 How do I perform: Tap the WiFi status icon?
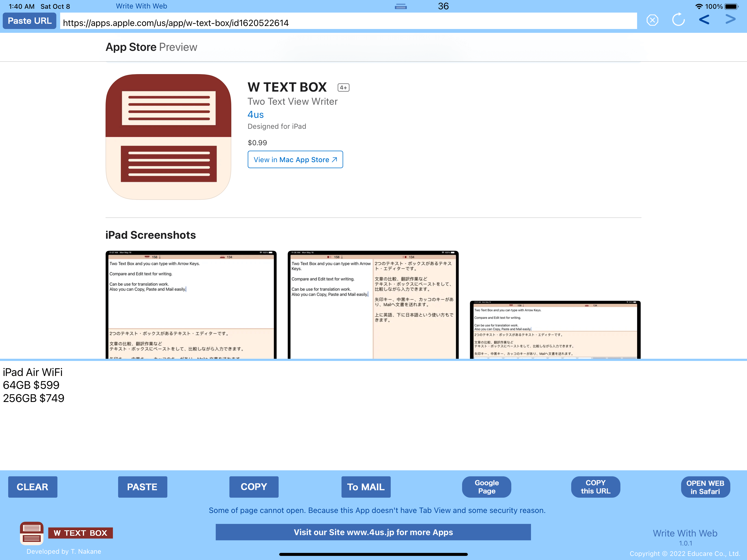[x=699, y=6]
